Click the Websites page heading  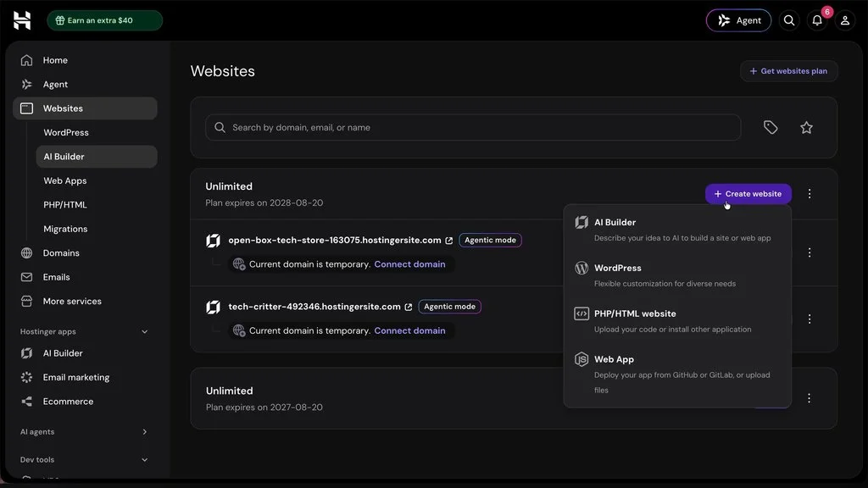[223, 71]
